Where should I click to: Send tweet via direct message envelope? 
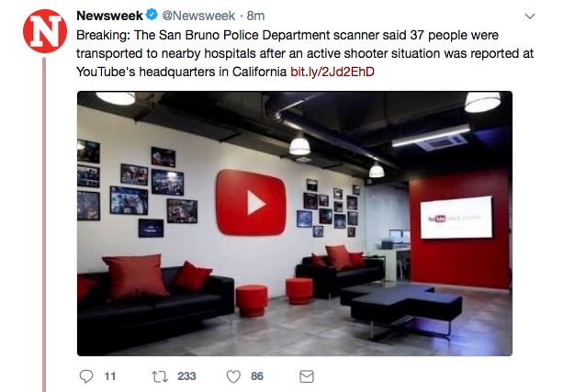pyautogui.click(x=307, y=376)
